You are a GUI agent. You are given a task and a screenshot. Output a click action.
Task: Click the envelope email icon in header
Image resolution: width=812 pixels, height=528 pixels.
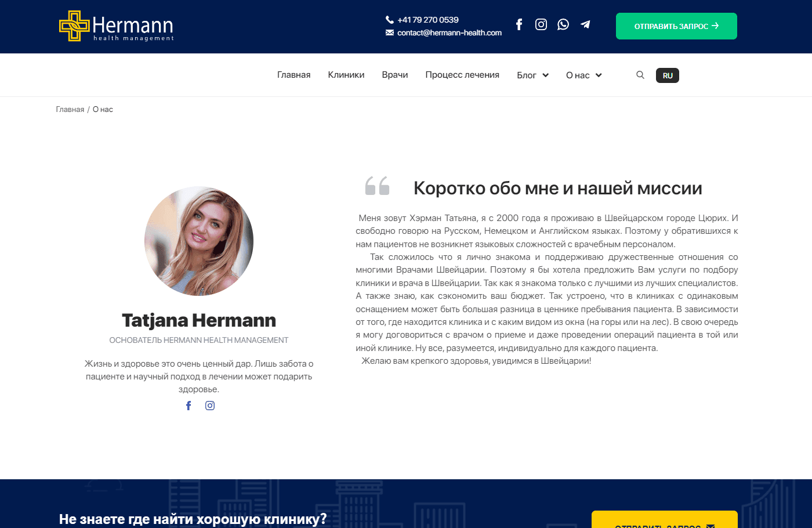tap(390, 32)
